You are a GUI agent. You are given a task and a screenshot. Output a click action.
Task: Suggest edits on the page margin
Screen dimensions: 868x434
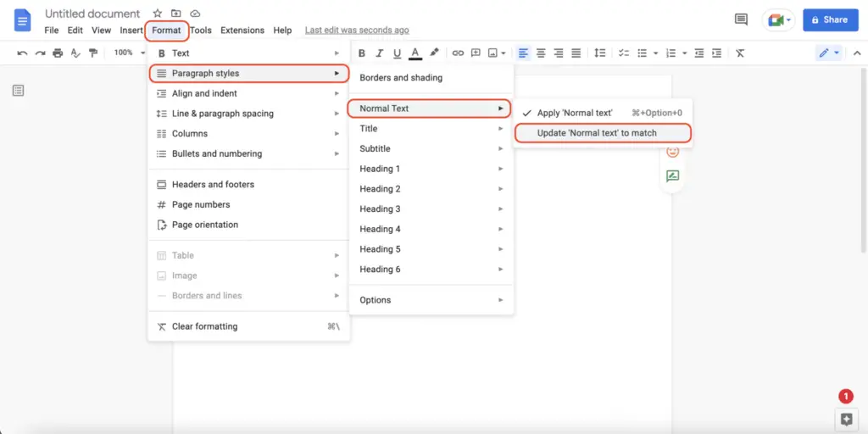point(672,176)
